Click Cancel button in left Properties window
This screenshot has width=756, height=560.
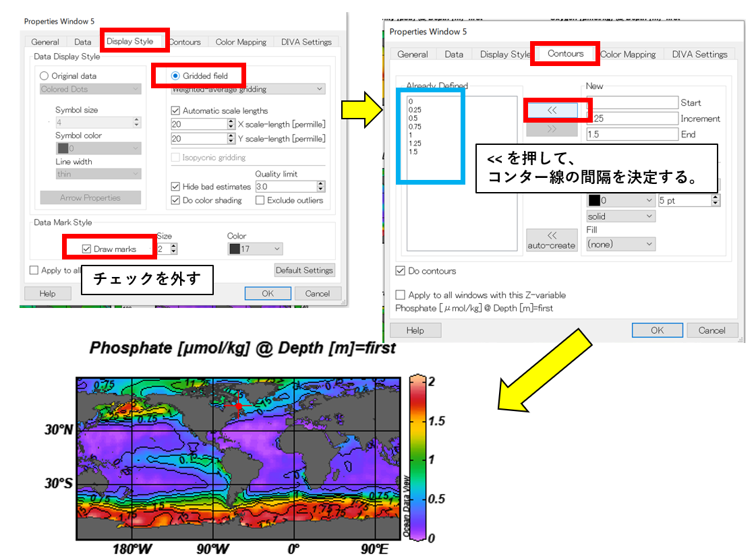tap(317, 294)
